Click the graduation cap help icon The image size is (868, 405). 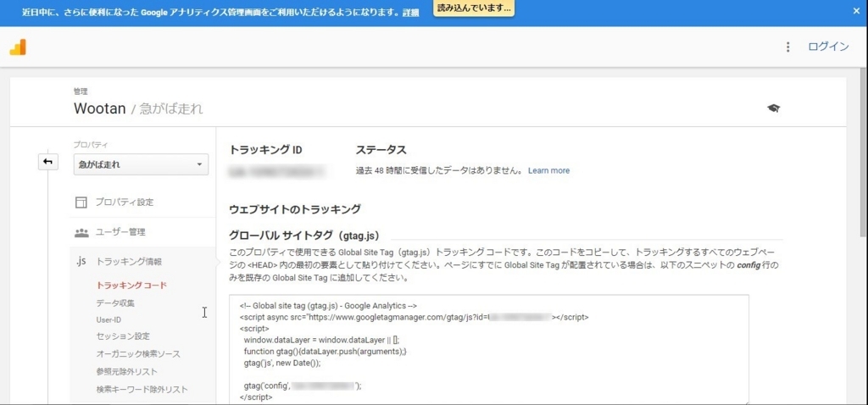click(773, 108)
